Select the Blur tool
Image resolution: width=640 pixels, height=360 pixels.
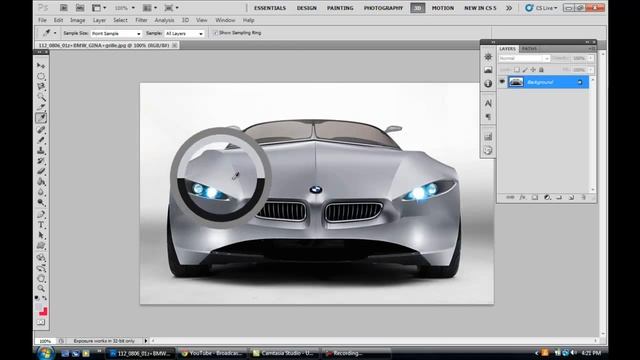tap(41, 192)
